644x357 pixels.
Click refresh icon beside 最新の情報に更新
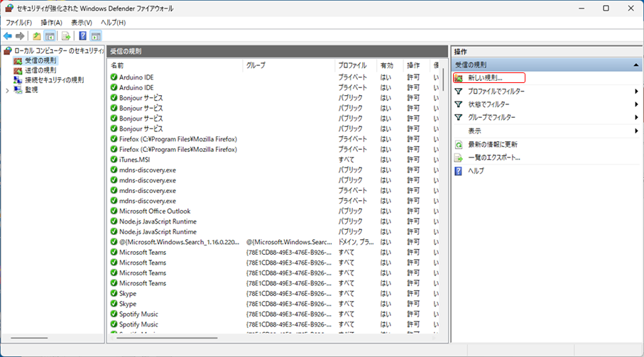pyautogui.click(x=459, y=144)
